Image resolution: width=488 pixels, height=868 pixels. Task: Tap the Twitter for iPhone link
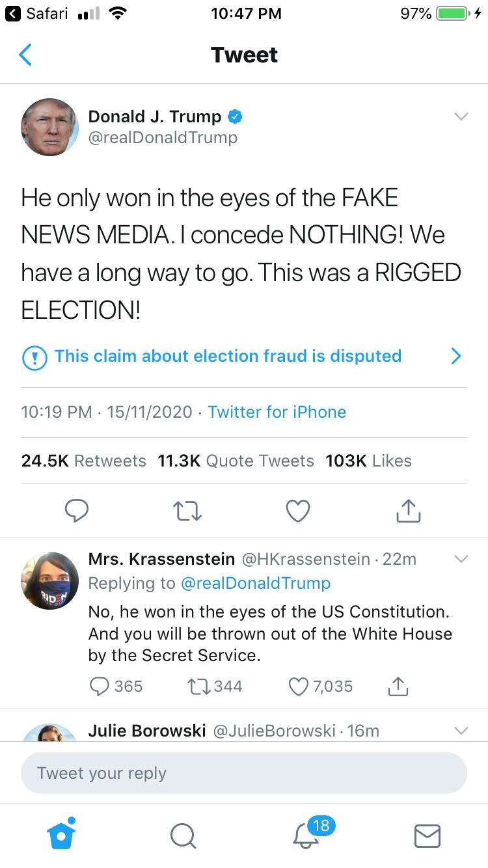click(277, 412)
